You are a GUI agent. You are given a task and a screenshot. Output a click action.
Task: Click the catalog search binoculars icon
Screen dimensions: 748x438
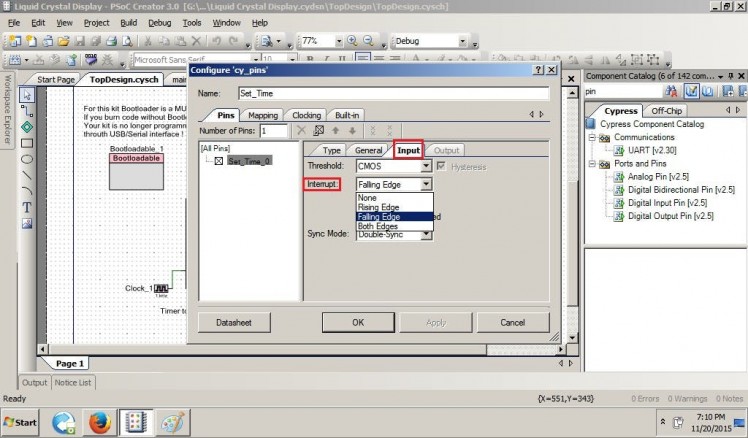(x=671, y=91)
